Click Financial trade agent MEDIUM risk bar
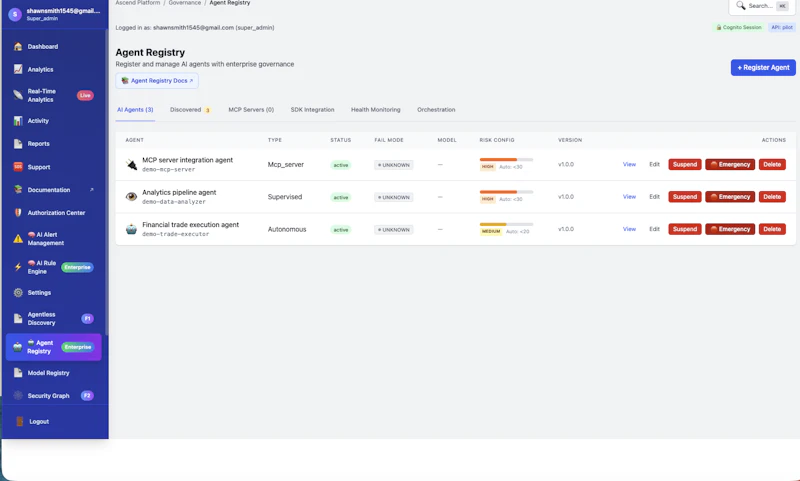This screenshot has width=800, height=481. (506, 224)
